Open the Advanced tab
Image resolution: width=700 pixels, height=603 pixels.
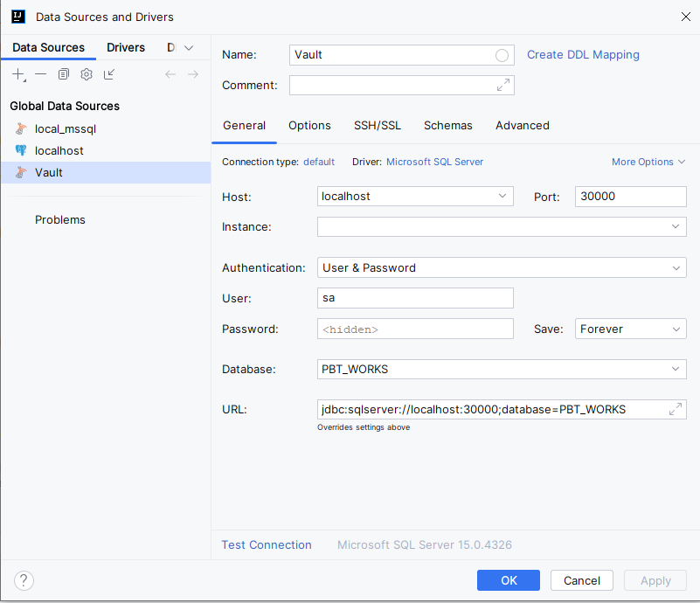coord(523,126)
